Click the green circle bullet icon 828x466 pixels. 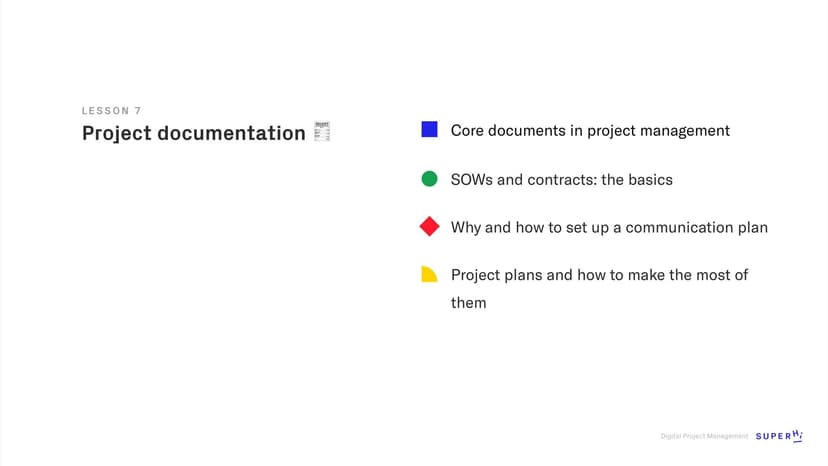pos(430,179)
